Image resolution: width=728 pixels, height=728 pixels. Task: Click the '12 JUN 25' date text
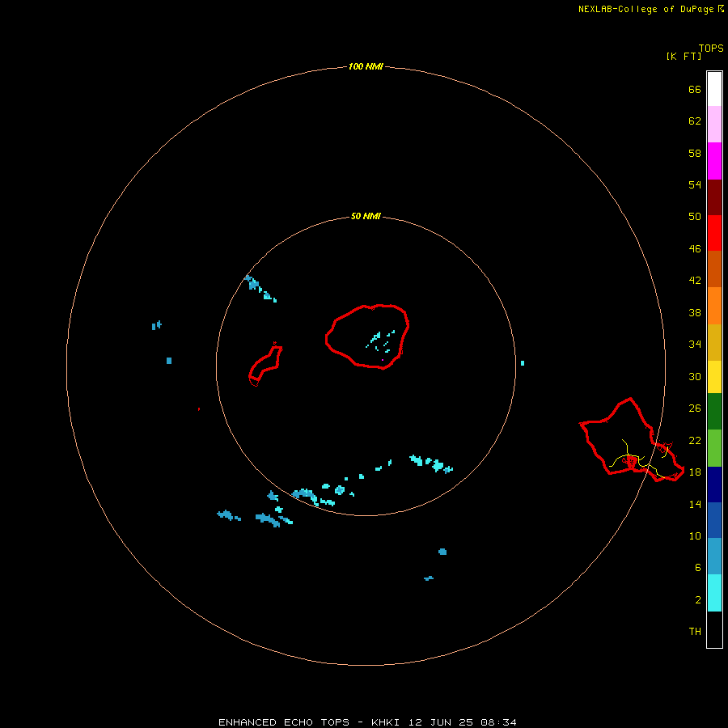tap(441, 722)
